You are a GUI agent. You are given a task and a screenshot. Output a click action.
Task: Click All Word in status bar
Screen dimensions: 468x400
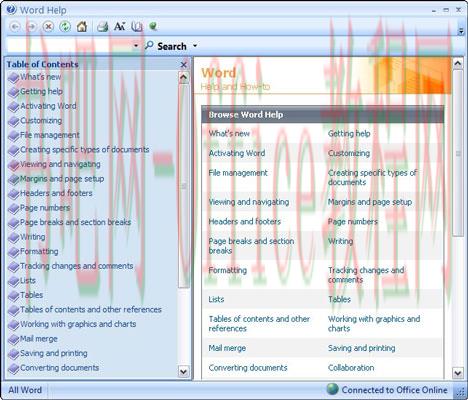pyautogui.click(x=25, y=390)
